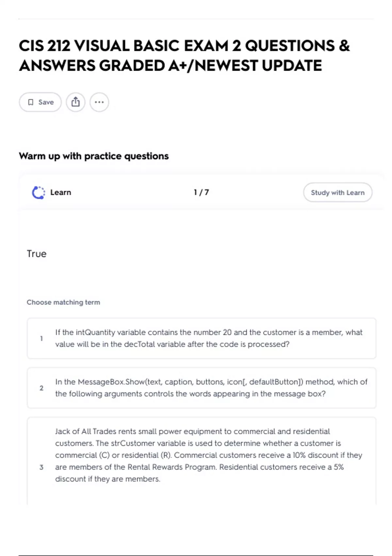Image resolution: width=392 pixels, height=556 pixels.
Task: Click the 1 / 7 question counter
Action: point(201,192)
